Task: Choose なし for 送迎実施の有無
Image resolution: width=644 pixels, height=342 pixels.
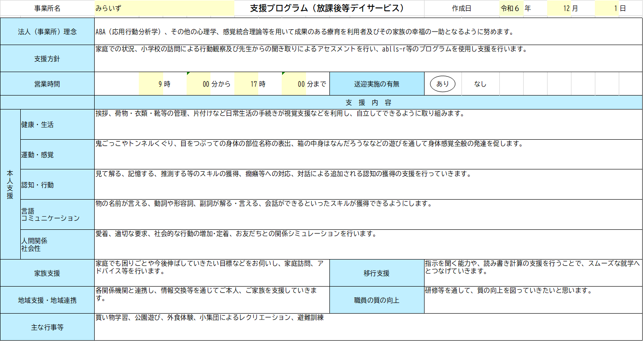Action: 480,84
